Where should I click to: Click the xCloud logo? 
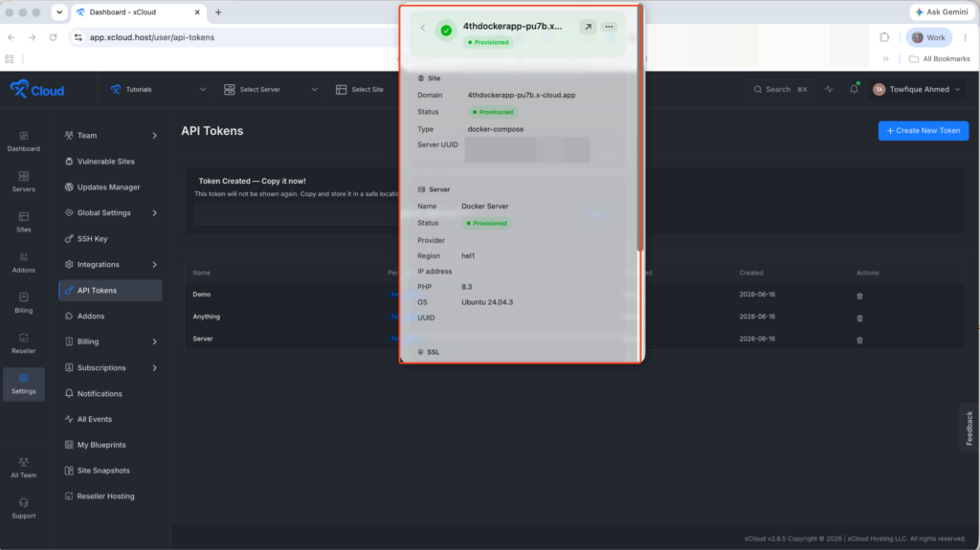click(x=37, y=89)
